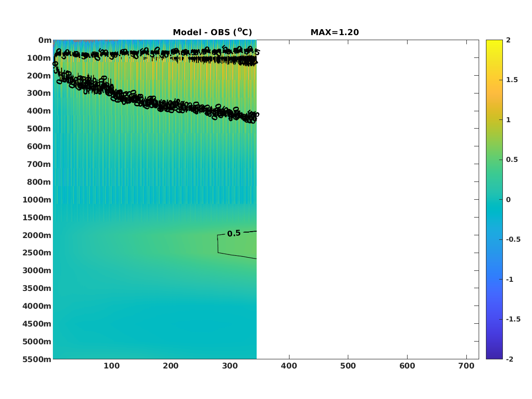
Task: Click the '2500m' depth axis label
Action: 37,253
